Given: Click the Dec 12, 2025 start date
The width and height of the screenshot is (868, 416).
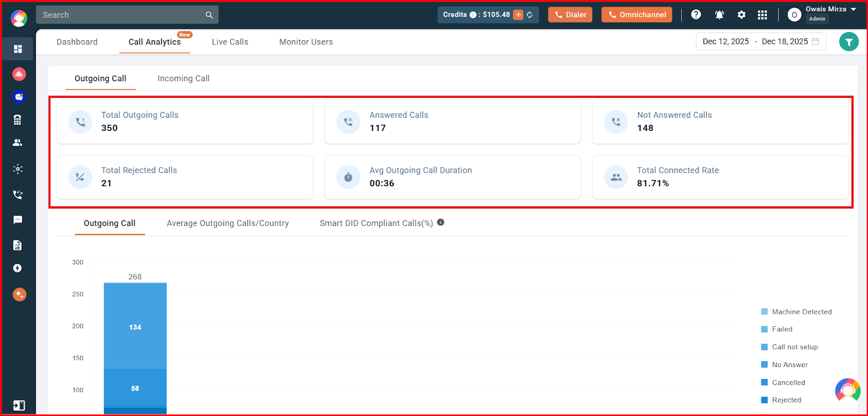Looking at the screenshot, I should [726, 42].
